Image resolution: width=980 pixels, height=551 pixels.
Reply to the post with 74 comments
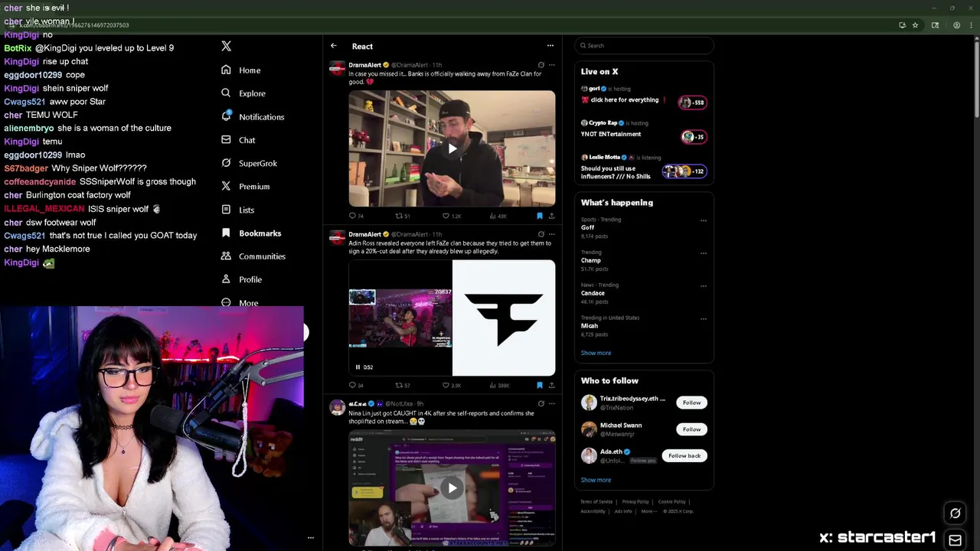click(356, 216)
